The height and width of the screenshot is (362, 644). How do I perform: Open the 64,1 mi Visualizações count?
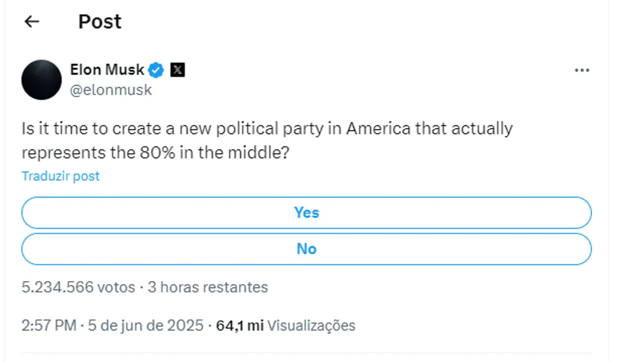click(x=286, y=326)
